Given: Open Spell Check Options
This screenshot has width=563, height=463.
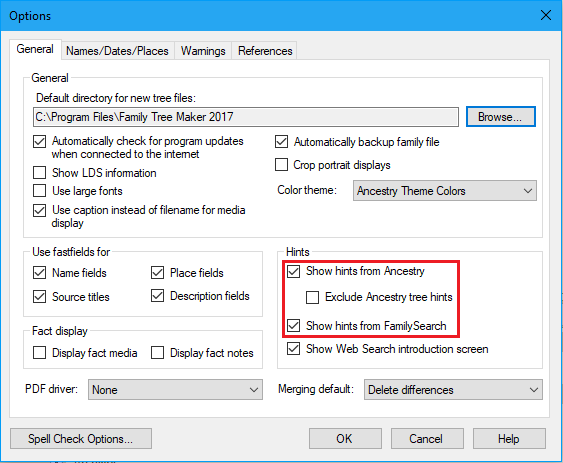Looking at the screenshot, I should pos(81,439).
